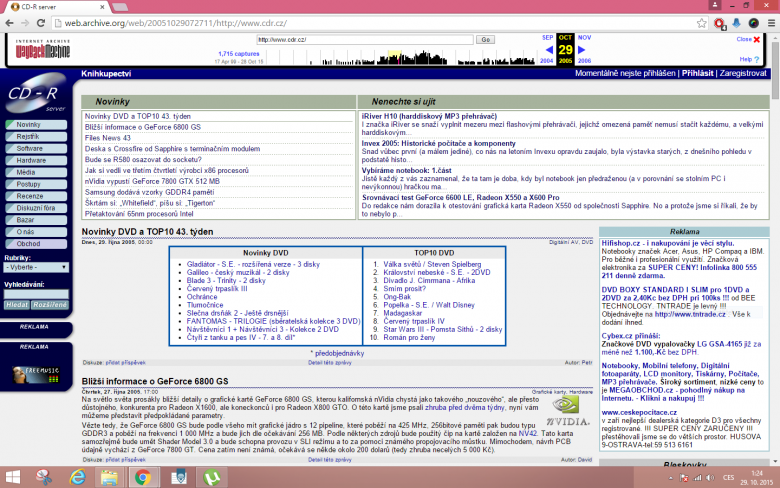Click the Hledat search button
This screenshot has height=488, width=780.
click(x=17, y=305)
